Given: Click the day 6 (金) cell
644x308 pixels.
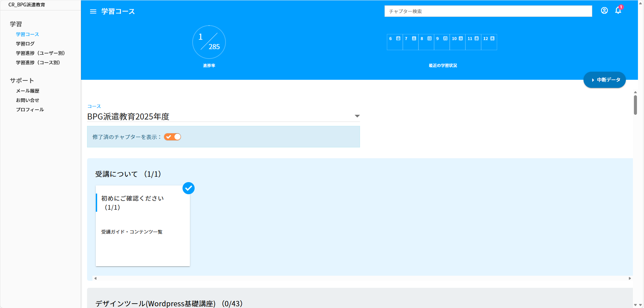Looking at the screenshot, I should [395, 42].
